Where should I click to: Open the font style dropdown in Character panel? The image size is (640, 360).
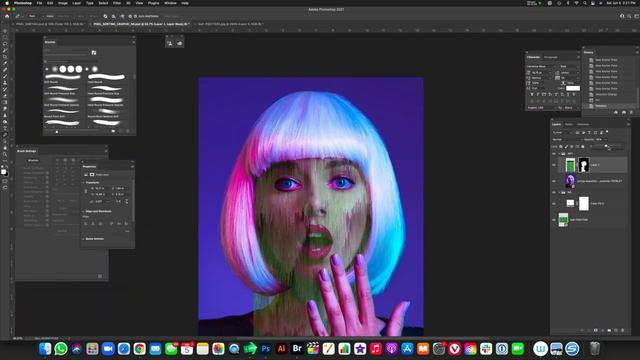(569, 66)
